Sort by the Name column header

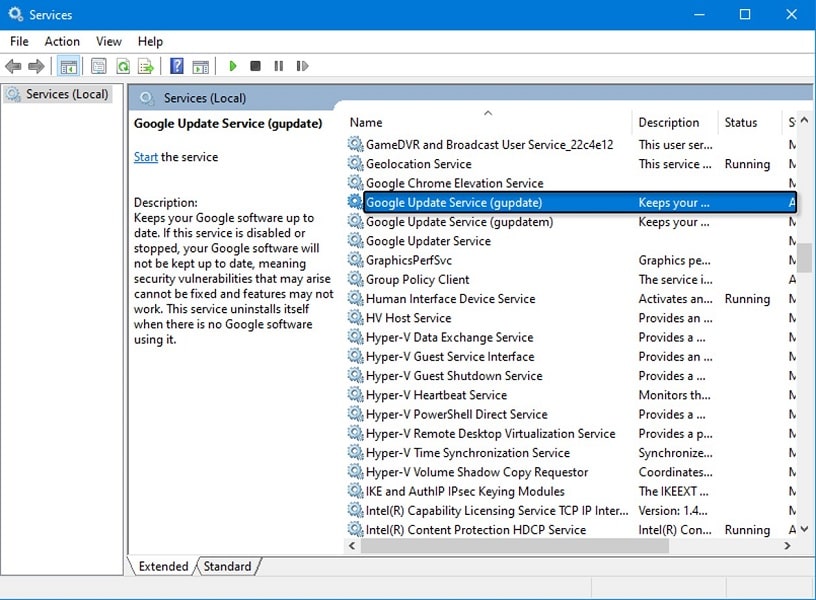(488, 122)
